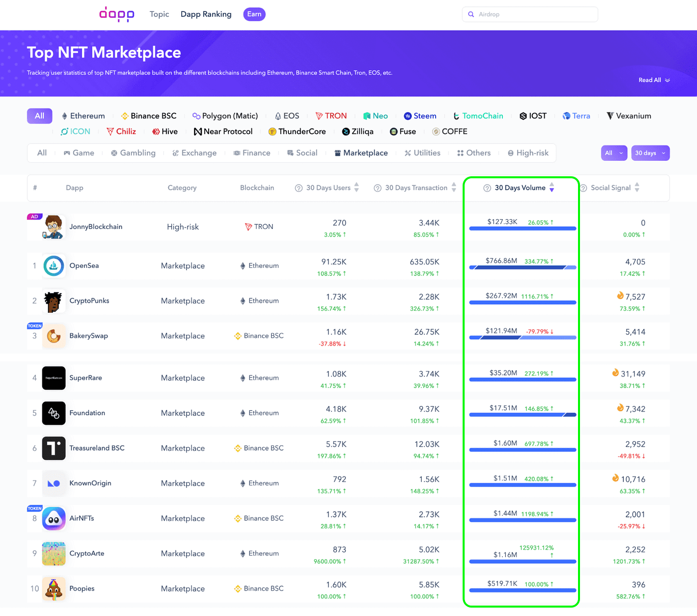
Task: Filter by Terra blockchain
Action: 577,116
